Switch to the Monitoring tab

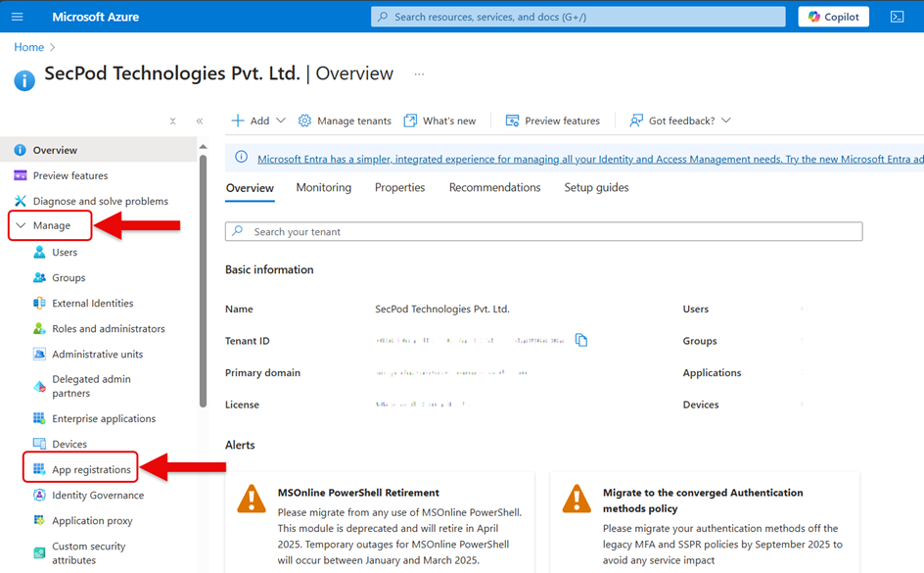[x=324, y=187]
